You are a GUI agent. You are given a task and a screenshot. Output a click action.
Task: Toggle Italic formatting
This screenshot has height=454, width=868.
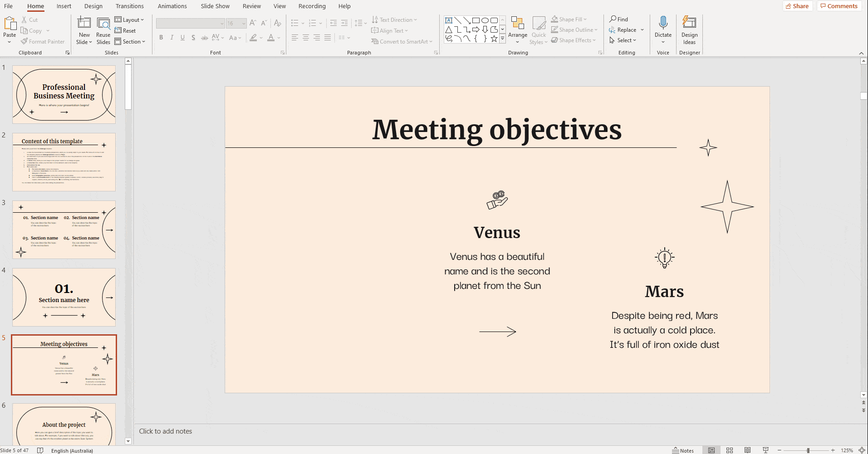(x=172, y=38)
